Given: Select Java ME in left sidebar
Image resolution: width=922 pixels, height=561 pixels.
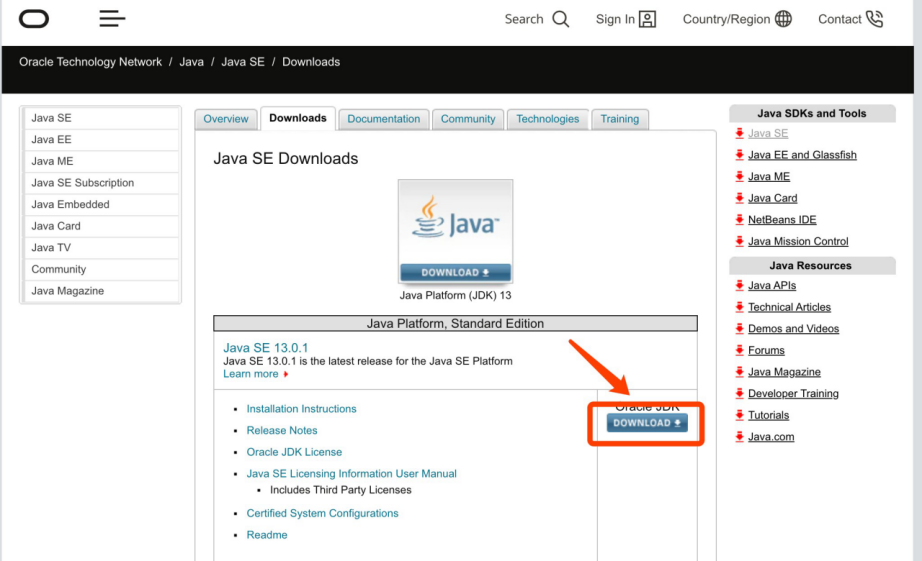Looking at the screenshot, I should point(101,161).
